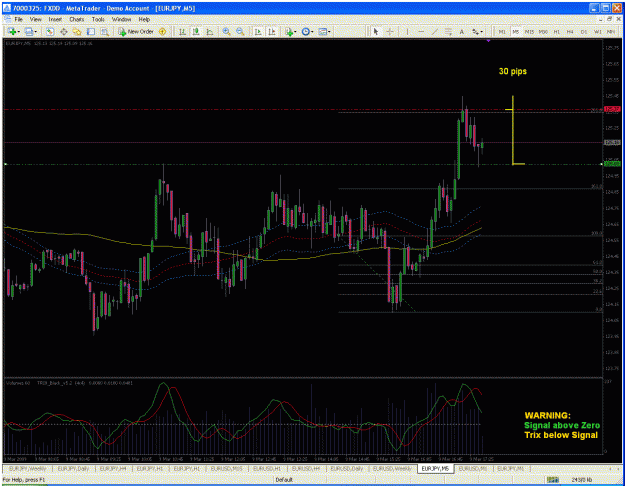The image size is (625, 486).
Task: Show the Navigator panel
Action: click(x=77, y=31)
